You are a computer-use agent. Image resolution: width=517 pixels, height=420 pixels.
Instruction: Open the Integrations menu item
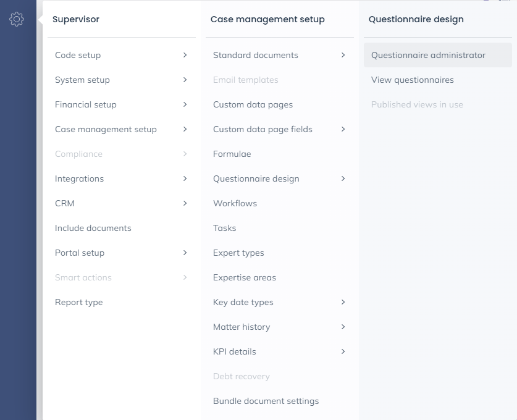pyautogui.click(x=79, y=178)
